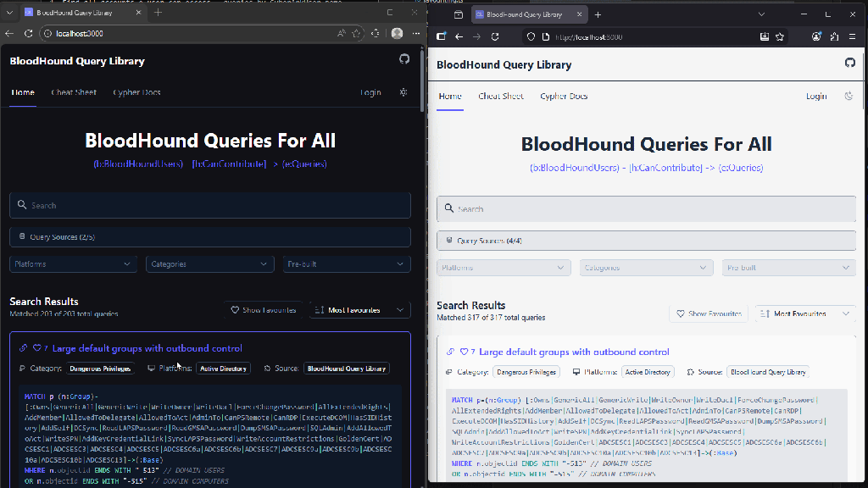The image size is (868, 488).
Task: Click the Firefox extensions puzzle icon
Action: (x=834, y=37)
